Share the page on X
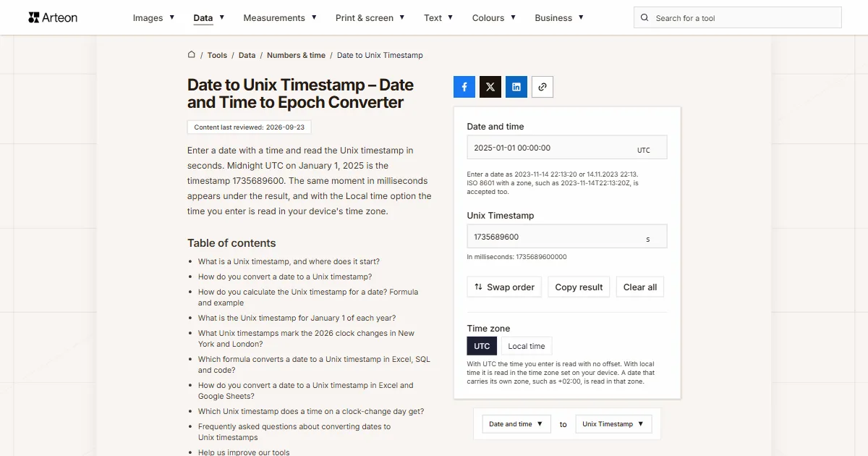The width and height of the screenshot is (868, 456). click(x=490, y=87)
